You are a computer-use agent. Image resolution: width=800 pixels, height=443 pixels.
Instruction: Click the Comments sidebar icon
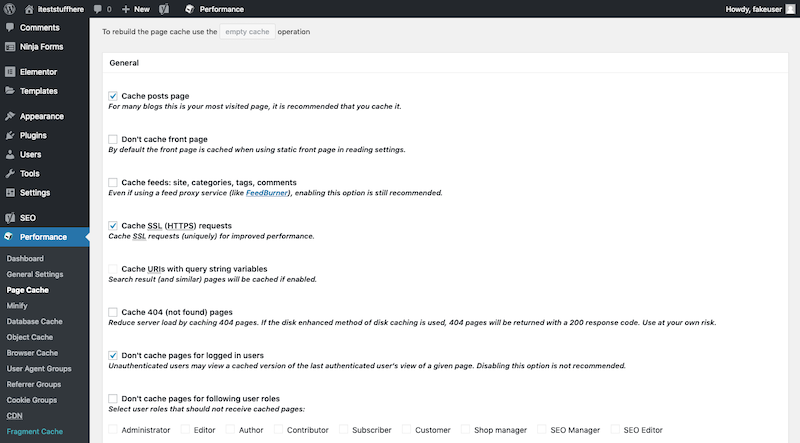(10, 28)
